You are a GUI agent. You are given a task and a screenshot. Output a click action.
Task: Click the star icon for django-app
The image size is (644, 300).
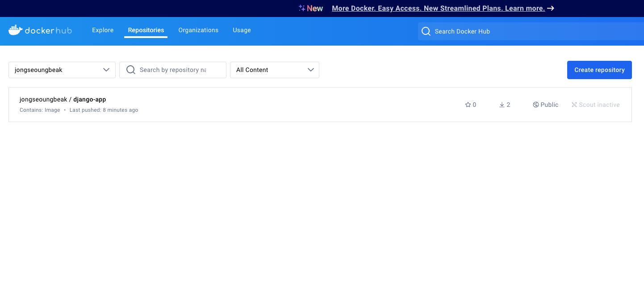[468, 105]
